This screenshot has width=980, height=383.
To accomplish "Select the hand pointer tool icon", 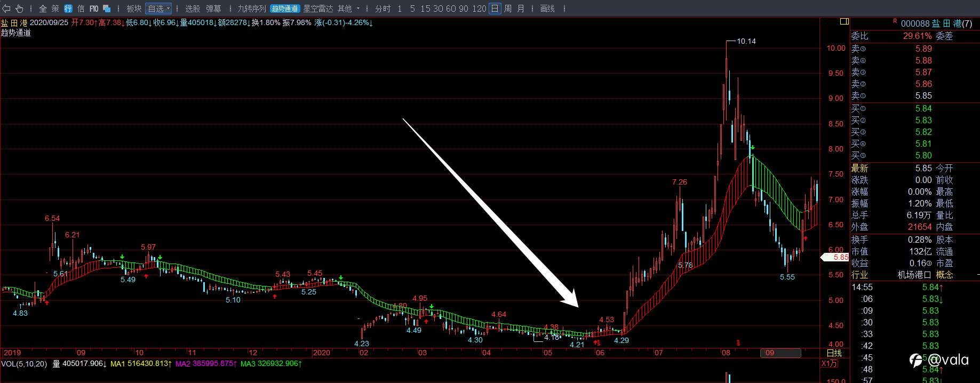I will [x=20, y=9].
